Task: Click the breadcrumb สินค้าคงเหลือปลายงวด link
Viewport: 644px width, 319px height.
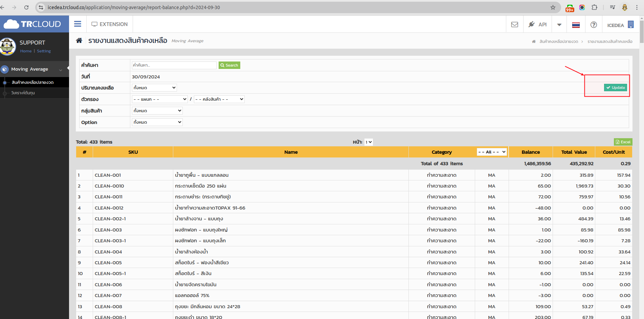Action: (x=559, y=41)
